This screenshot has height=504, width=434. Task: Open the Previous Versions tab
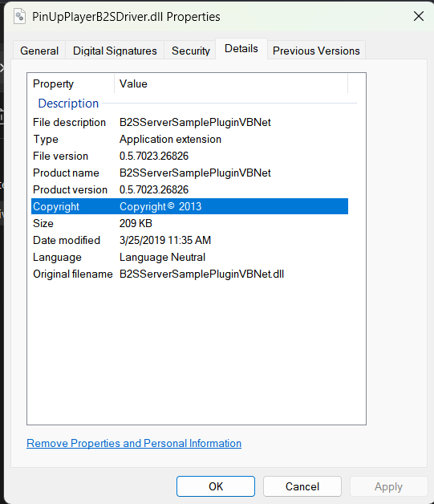click(316, 51)
